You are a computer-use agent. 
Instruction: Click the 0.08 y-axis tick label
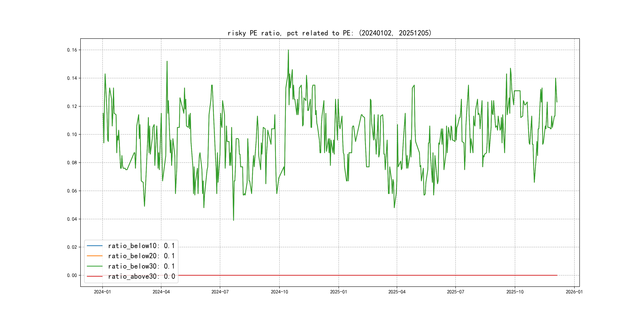[x=72, y=163]
